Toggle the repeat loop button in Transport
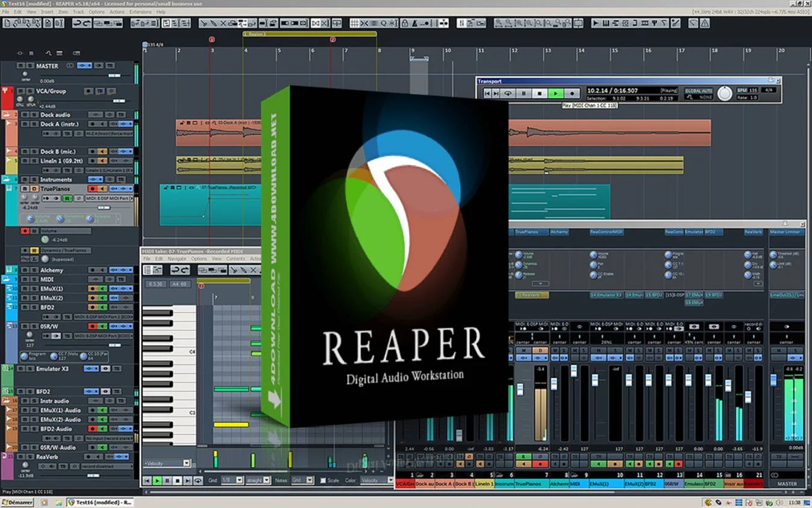 click(508, 93)
